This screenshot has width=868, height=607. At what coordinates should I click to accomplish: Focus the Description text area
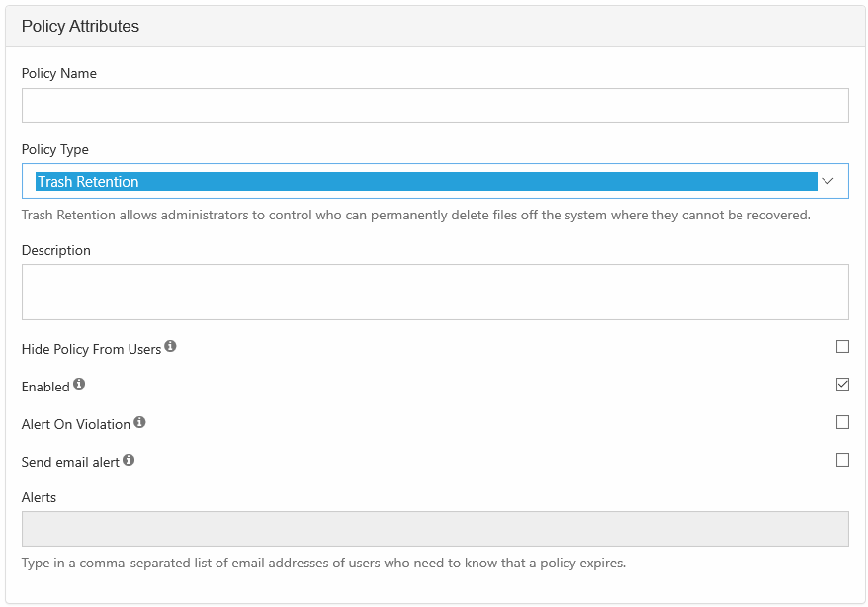(x=435, y=292)
